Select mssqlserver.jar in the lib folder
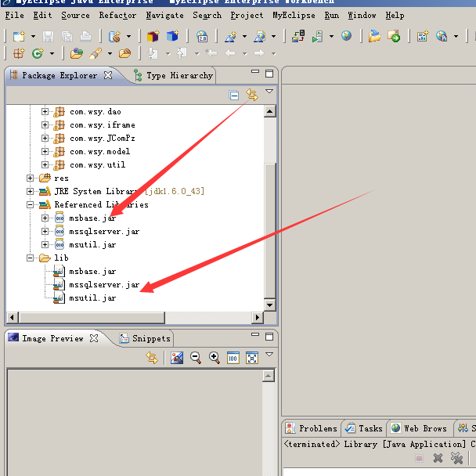 (104, 284)
